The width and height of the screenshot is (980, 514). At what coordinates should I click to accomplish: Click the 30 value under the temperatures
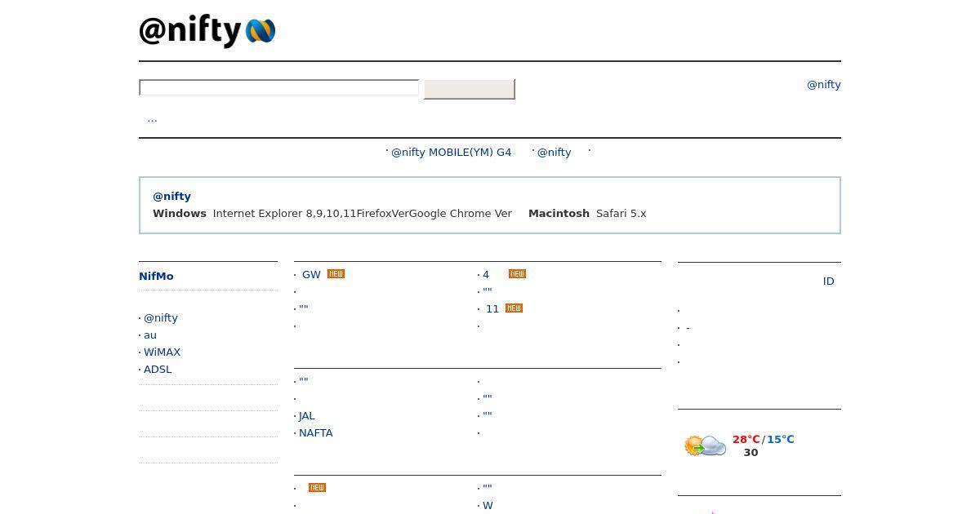click(751, 452)
